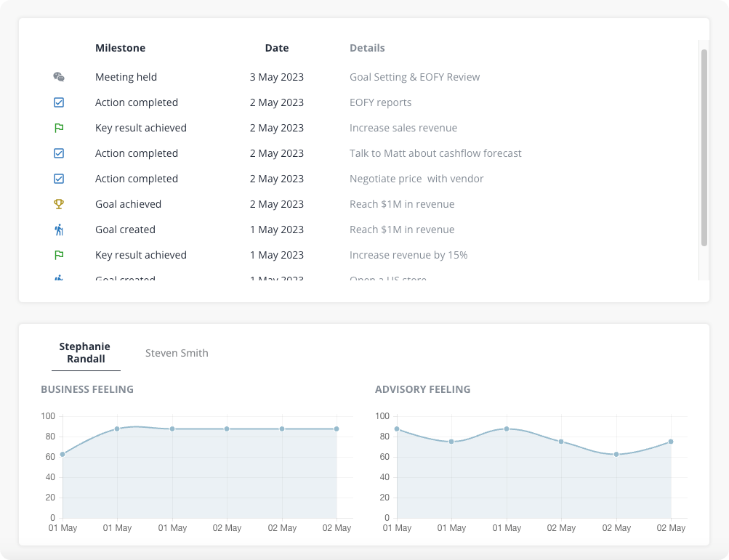
Task: Click the checkbox icon for Negotiate price with vendor
Action: 59,178
